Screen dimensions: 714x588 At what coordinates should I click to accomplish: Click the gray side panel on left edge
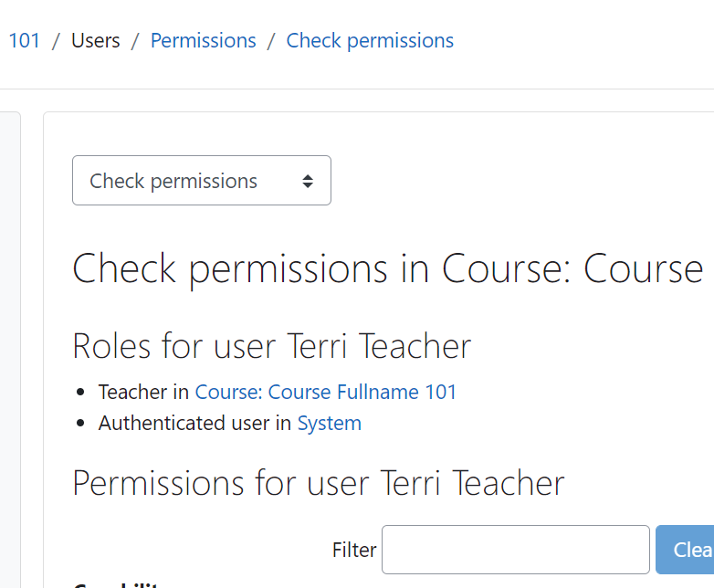click(10, 350)
